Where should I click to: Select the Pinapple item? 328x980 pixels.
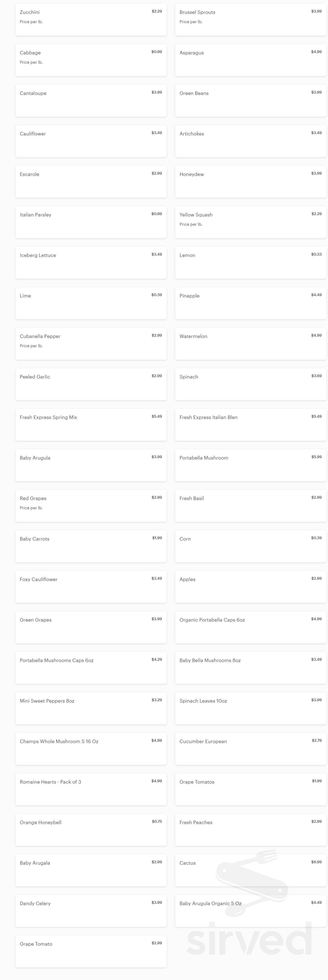point(251,303)
